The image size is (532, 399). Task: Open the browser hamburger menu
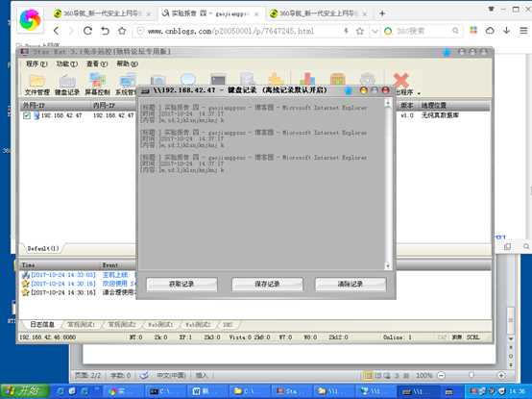(x=523, y=31)
